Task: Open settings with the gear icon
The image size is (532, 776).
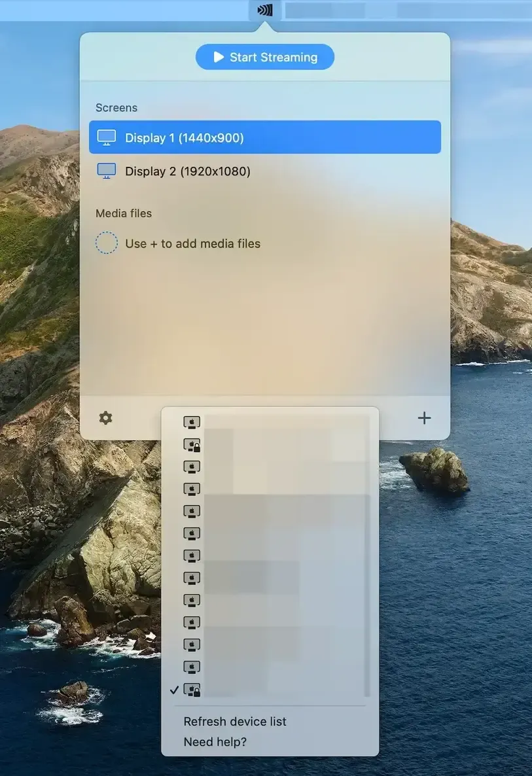Action: [x=105, y=418]
